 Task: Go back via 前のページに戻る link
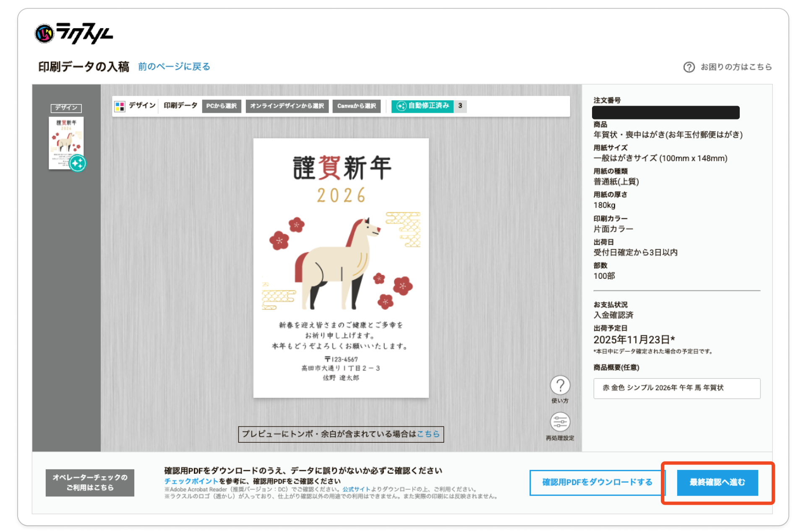[174, 67]
